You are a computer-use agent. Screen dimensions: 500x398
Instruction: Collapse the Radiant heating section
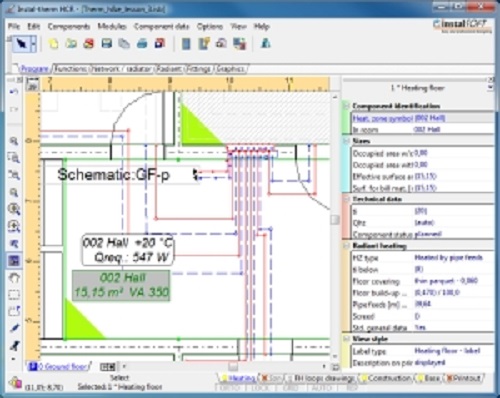(x=347, y=246)
